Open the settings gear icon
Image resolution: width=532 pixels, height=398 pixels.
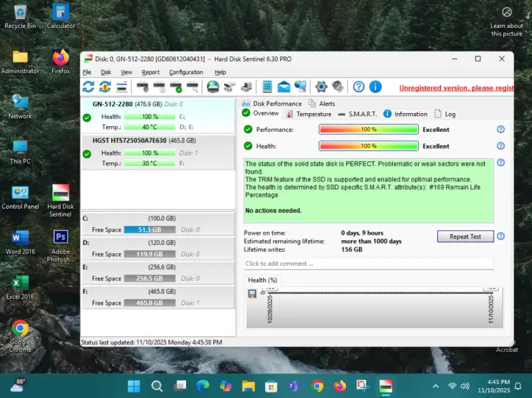click(x=320, y=87)
